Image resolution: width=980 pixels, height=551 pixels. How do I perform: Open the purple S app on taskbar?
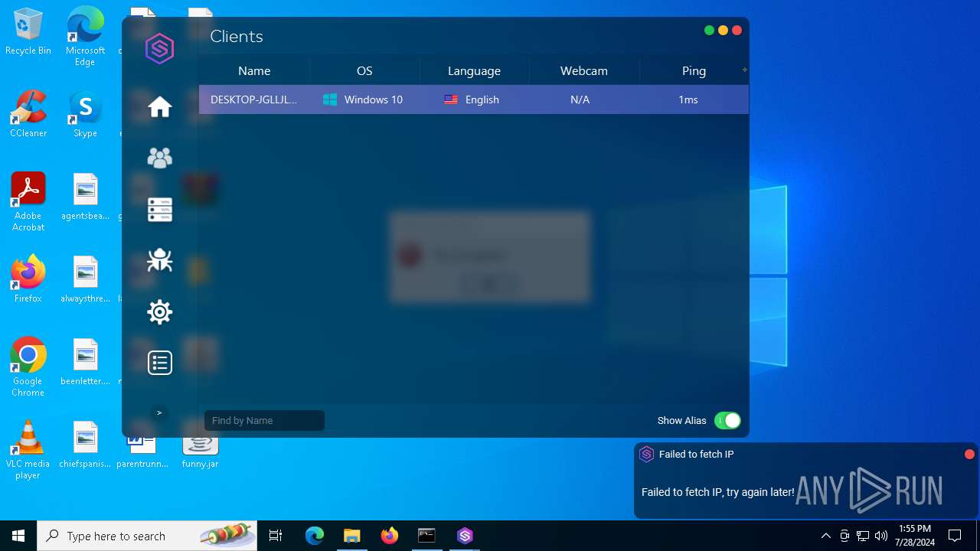[x=465, y=536]
